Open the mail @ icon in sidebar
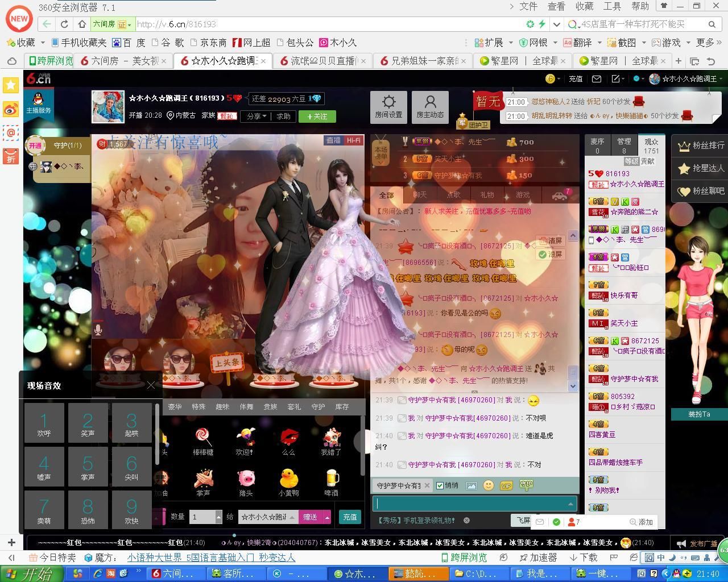Viewport: 728px width, 582px height. (11, 133)
